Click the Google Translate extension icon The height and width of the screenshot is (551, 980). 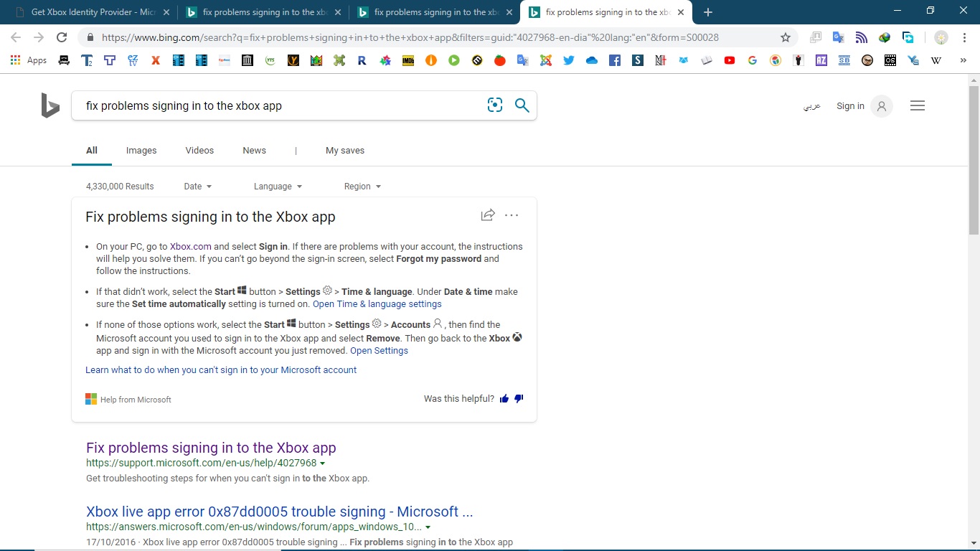838,37
